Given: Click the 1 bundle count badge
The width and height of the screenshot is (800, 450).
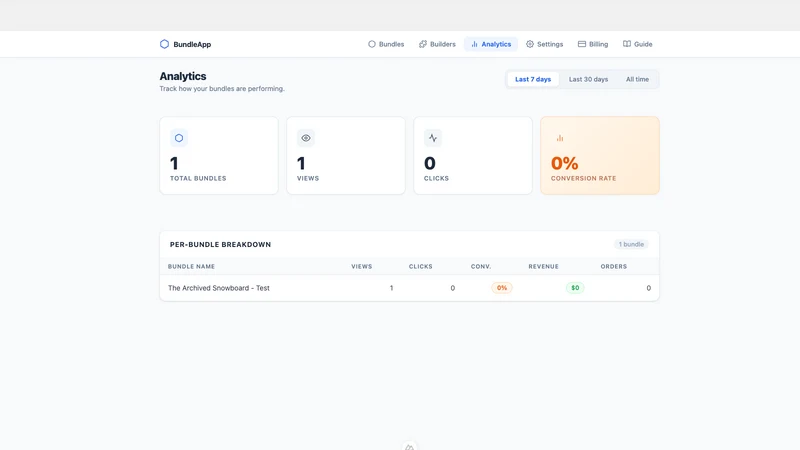Looking at the screenshot, I should coord(631,244).
